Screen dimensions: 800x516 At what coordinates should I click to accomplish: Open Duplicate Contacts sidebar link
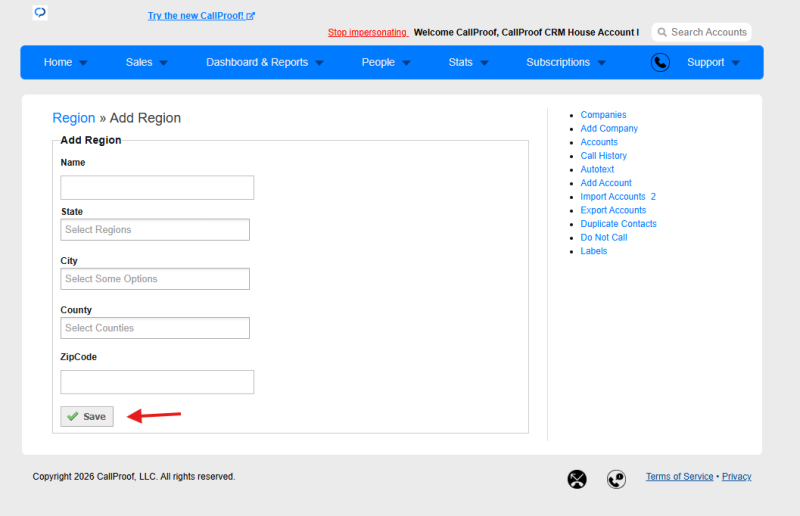pyautogui.click(x=618, y=224)
